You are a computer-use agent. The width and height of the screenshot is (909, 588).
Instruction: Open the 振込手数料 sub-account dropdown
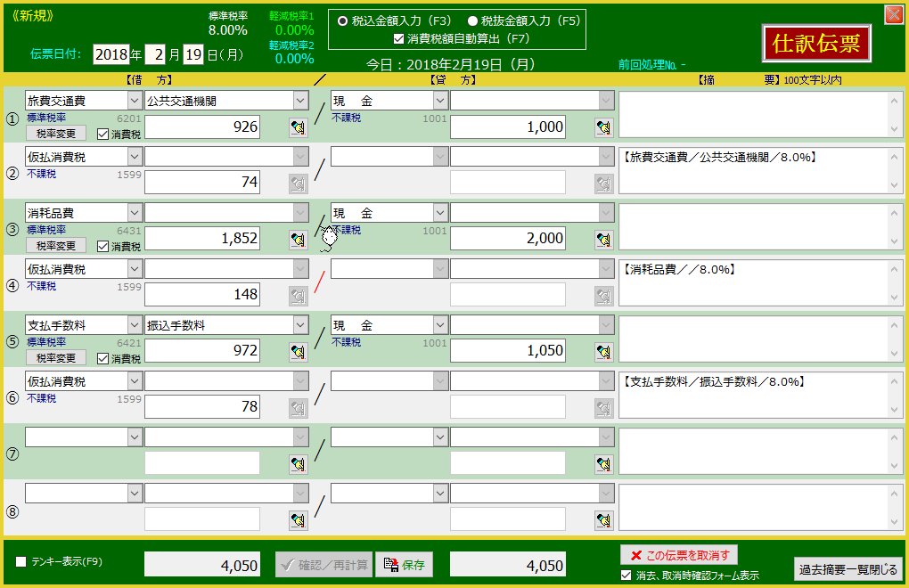(x=300, y=325)
